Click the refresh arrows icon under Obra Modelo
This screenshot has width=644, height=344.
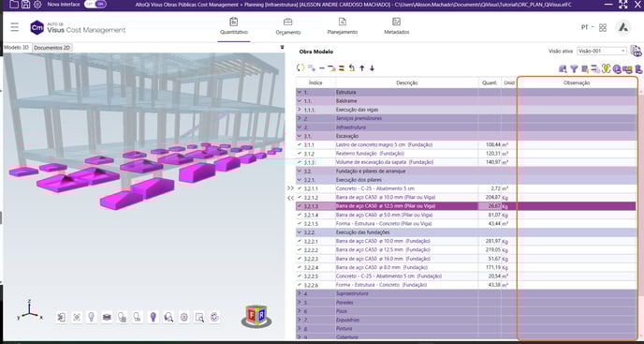pyautogui.click(x=300, y=67)
